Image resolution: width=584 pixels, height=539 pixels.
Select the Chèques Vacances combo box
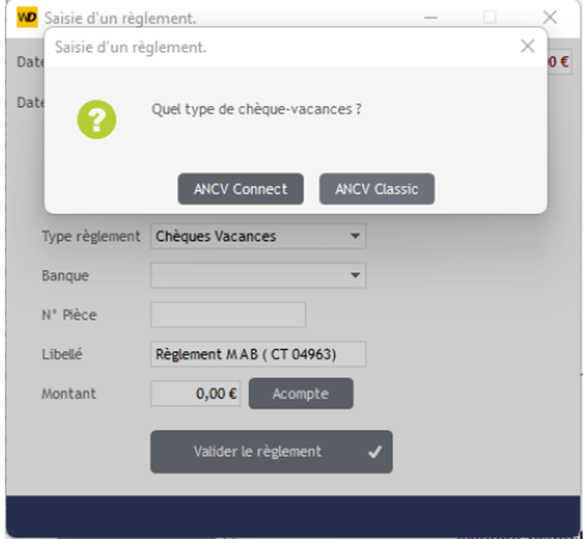click(x=258, y=236)
